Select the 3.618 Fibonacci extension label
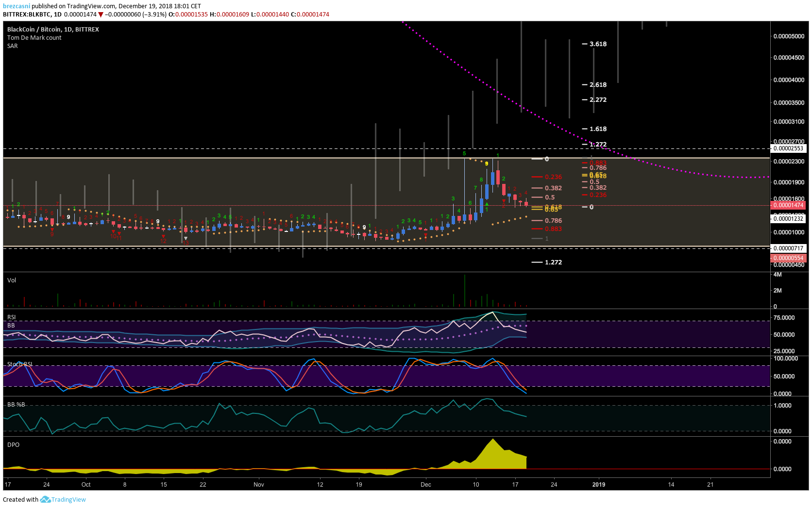Screen dimensions: 812x508 (x=598, y=44)
